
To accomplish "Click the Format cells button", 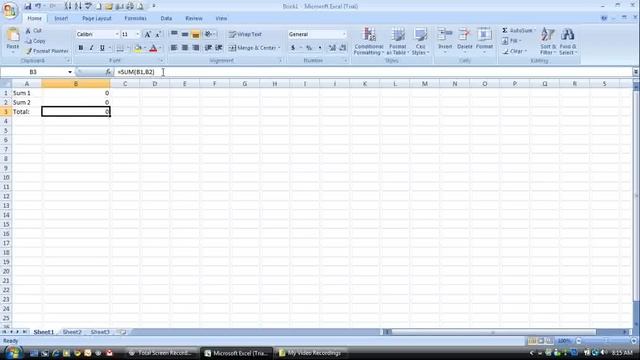I will (484, 39).
